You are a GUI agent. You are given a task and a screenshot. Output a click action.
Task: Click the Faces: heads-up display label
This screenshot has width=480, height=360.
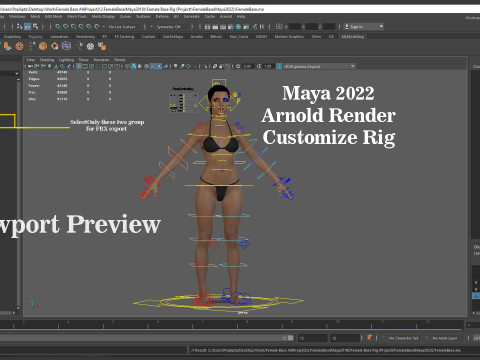[34, 86]
